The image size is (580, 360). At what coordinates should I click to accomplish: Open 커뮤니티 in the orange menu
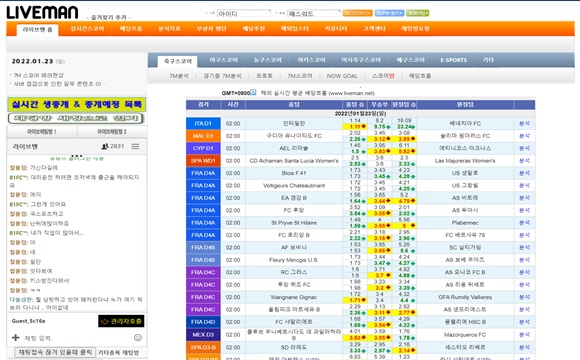336,28
